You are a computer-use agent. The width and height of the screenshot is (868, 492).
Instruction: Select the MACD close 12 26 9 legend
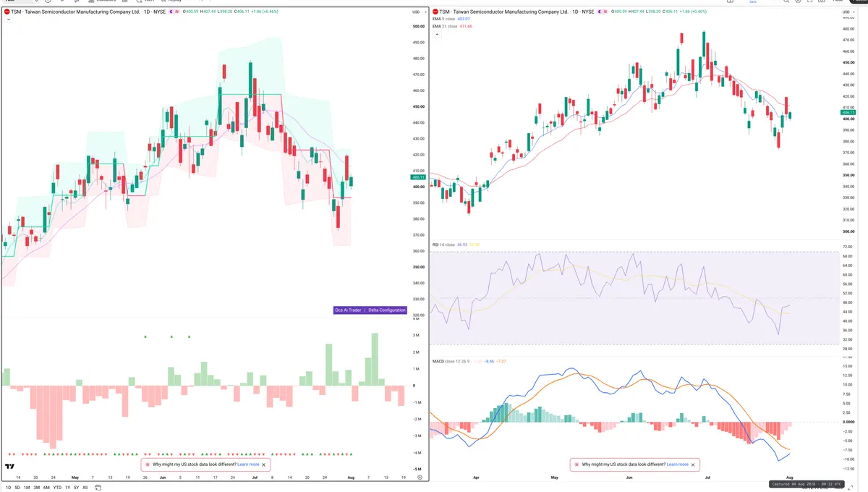click(451, 361)
